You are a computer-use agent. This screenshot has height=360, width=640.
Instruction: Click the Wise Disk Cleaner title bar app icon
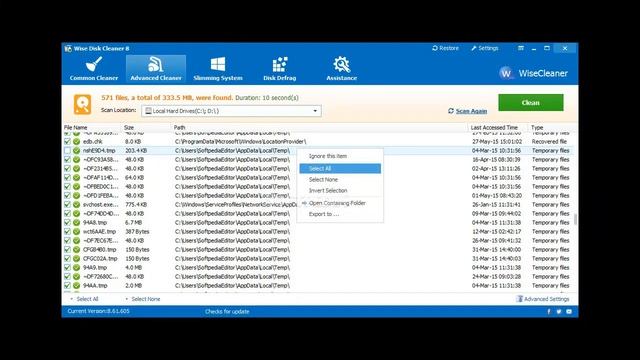[68, 48]
